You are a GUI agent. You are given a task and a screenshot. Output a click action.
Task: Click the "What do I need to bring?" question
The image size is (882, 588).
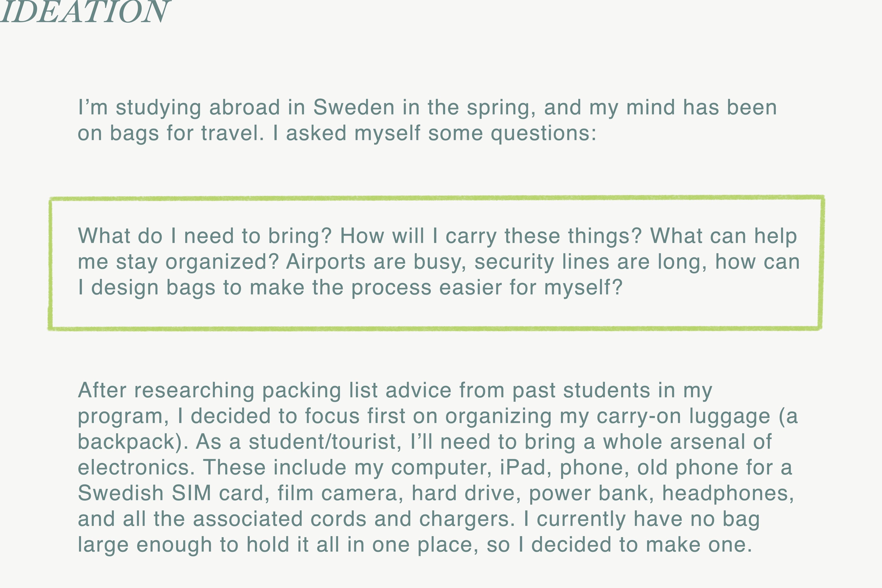205,236
